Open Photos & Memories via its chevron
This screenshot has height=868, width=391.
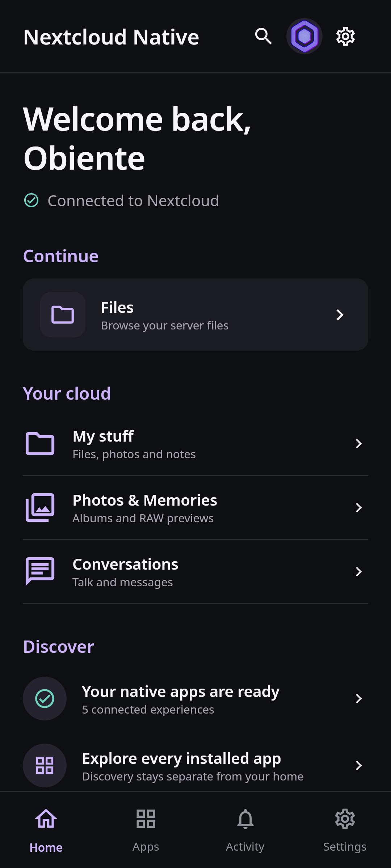[x=358, y=507]
